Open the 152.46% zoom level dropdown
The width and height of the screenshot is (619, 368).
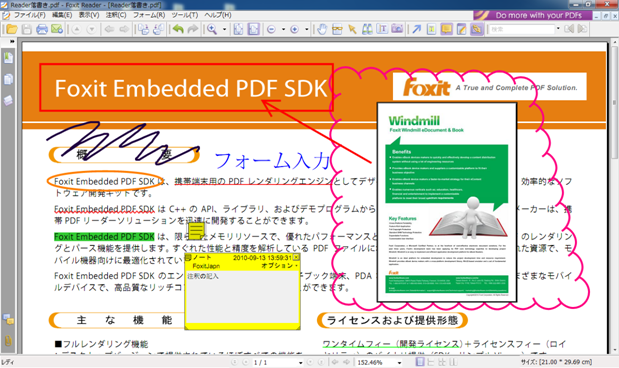coord(399,362)
